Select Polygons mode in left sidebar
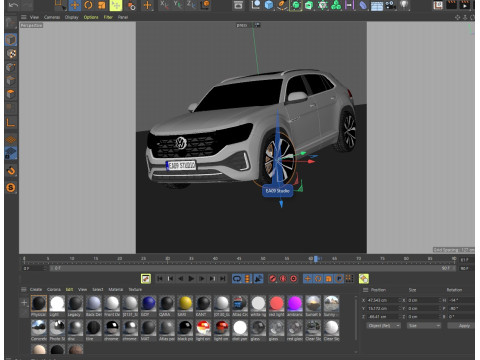The width and height of the screenshot is (480, 360). coord(11,94)
